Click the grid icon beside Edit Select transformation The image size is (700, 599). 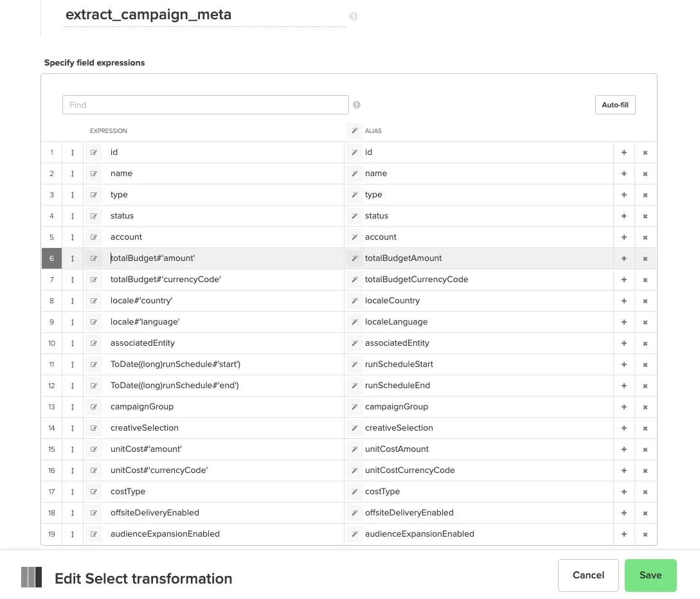click(31, 577)
